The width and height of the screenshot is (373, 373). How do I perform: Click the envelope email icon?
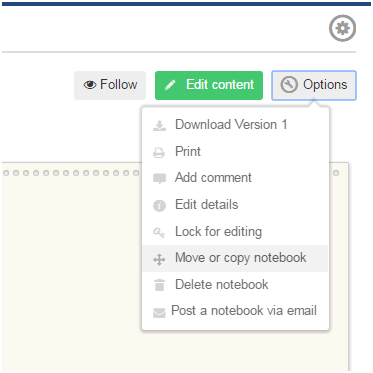pos(159,313)
